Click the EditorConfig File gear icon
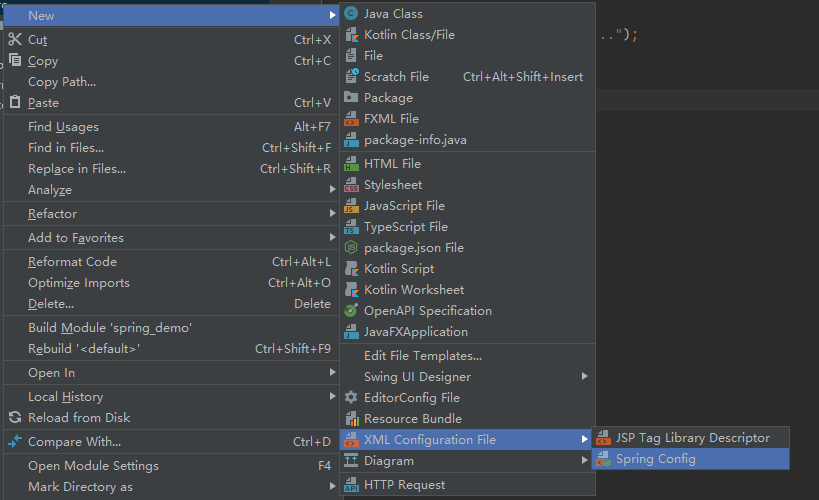The image size is (819, 500). 351,398
